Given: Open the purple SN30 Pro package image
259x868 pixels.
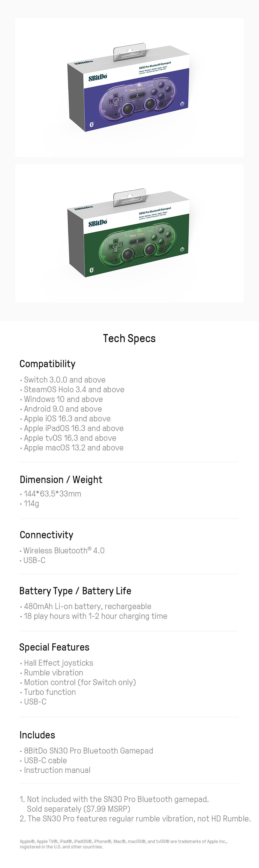Looking at the screenshot, I should 129,88.
